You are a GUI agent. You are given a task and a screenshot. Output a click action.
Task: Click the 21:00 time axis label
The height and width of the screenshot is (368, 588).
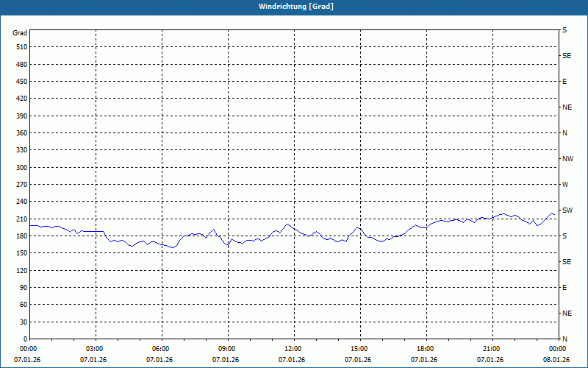[492, 349]
